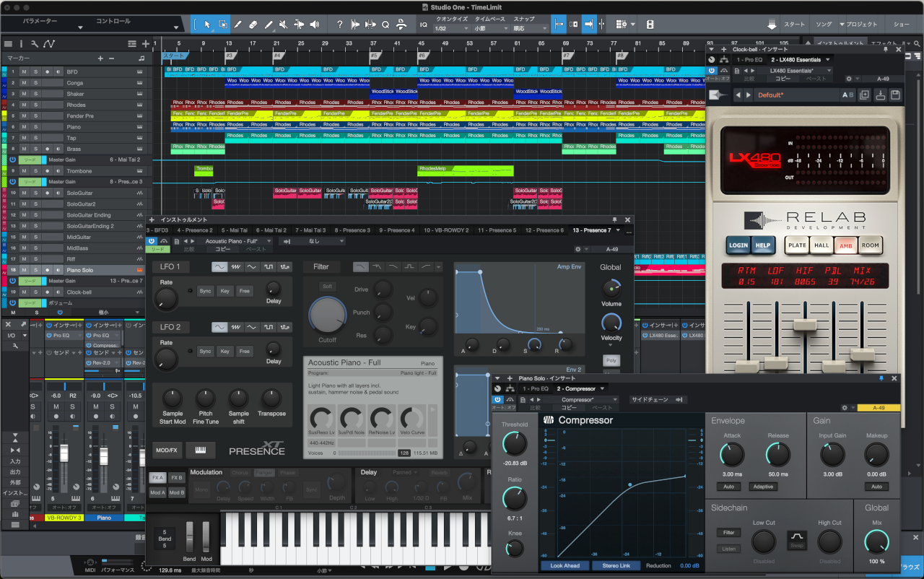The image size is (924, 579).
Task: Bypass Compressor with the power button
Action: coord(497,399)
